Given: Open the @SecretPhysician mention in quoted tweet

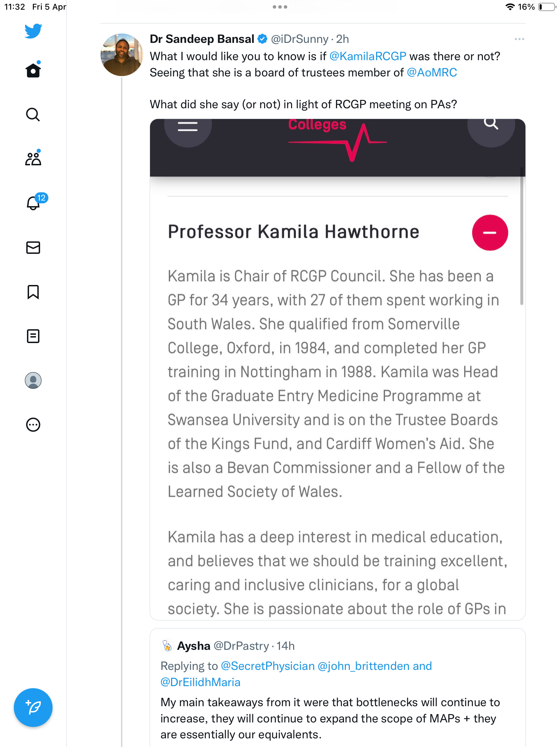Looking at the screenshot, I should pyautogui.click(x=268, y=666).
